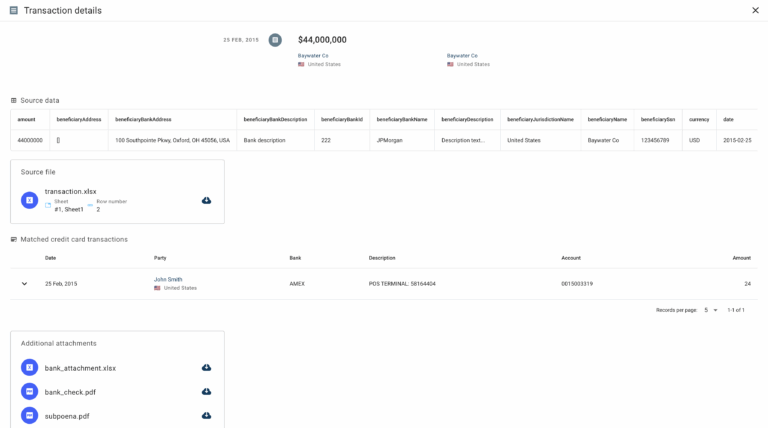Download the bank_check.pdf attachment

click(206, 392)
